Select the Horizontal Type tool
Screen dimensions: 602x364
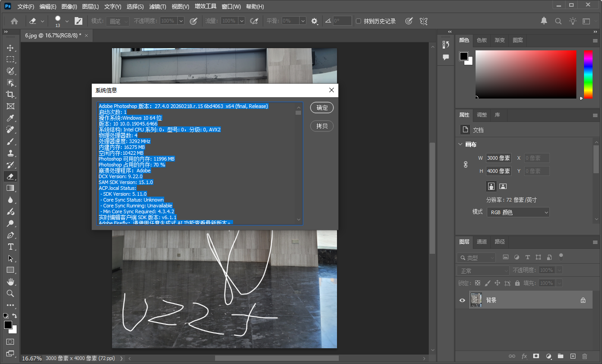pyautogui.click(x=11, y=247)
